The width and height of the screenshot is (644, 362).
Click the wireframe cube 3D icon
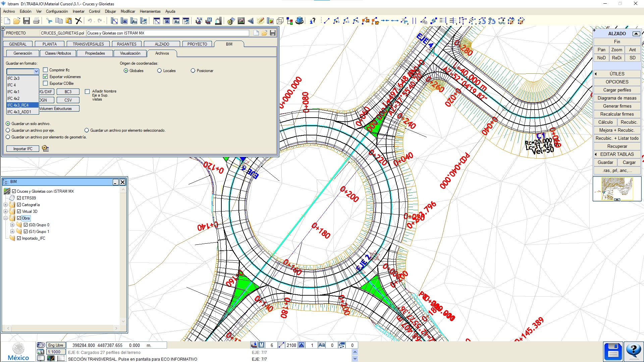[280, 21]
